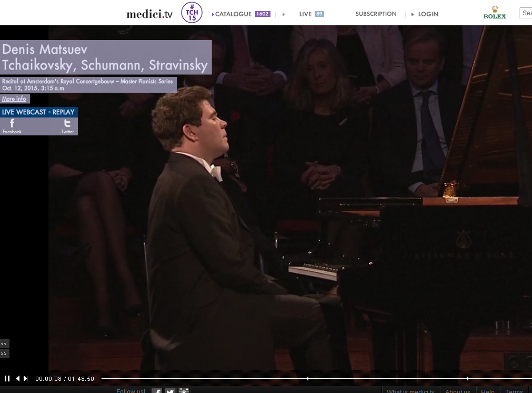Share the webcast on Facebook
This screenshot has width=532, height=393.
click(x=12, y=126)
